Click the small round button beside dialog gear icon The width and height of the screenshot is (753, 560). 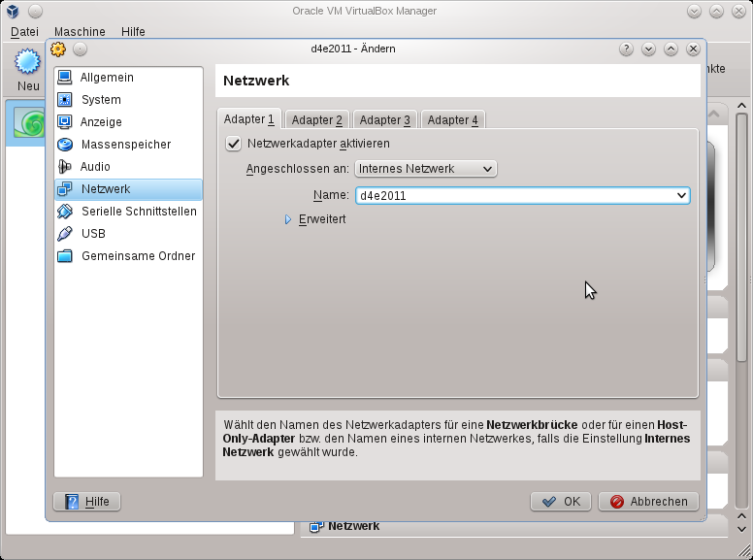tap(80, 49)
